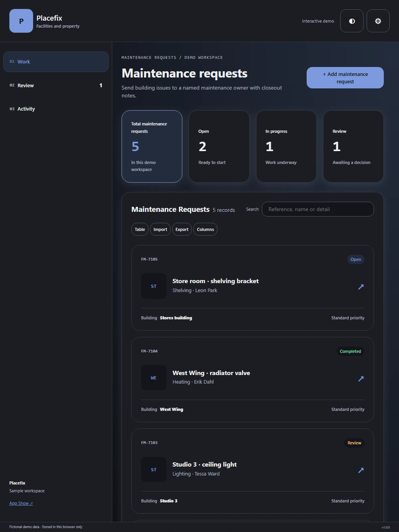
Task: Click Building West Wing value
Action: pos(172,409)
